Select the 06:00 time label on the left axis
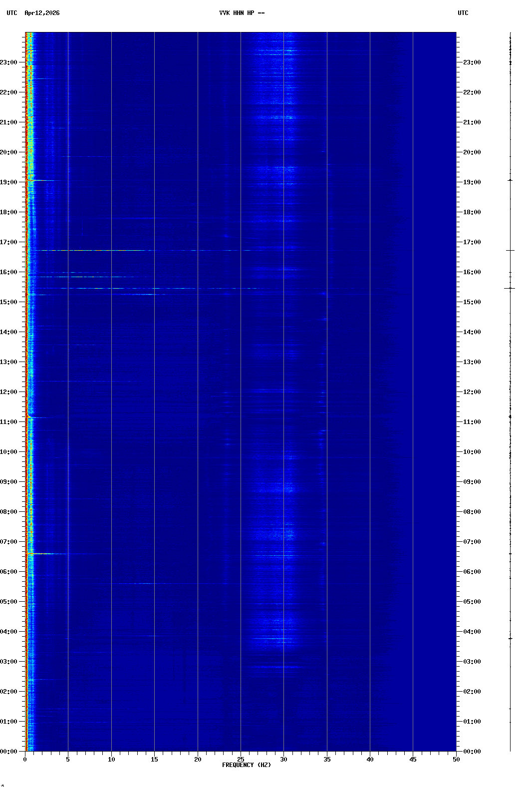This screenshot has height=791, width=532. [x=9, y=572]
